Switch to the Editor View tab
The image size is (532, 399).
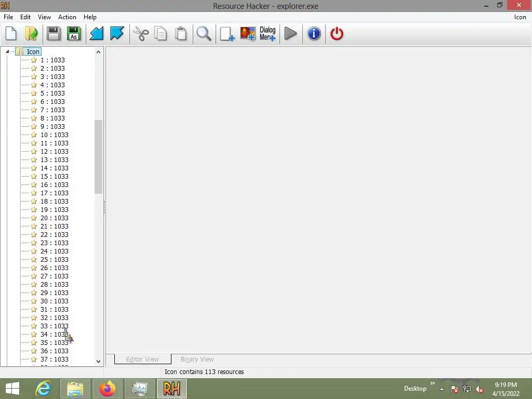(x=142, y=359)
